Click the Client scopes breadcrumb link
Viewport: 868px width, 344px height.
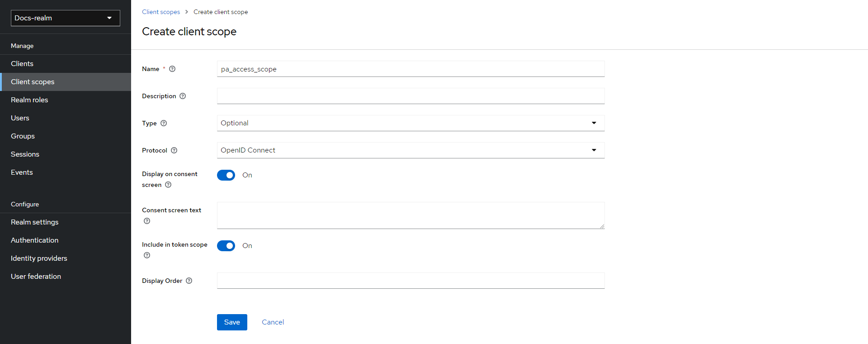[161, 12]
